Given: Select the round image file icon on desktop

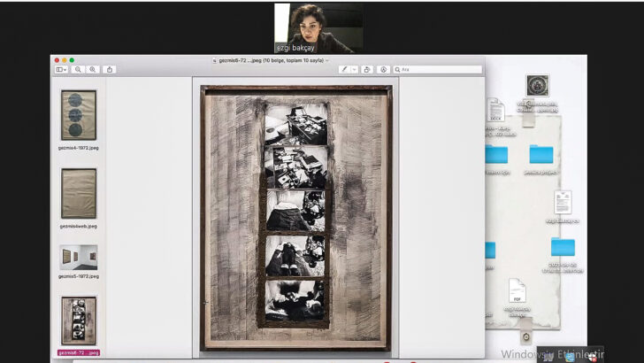Looking at the screenshot, I should click(x=538, y=86).
